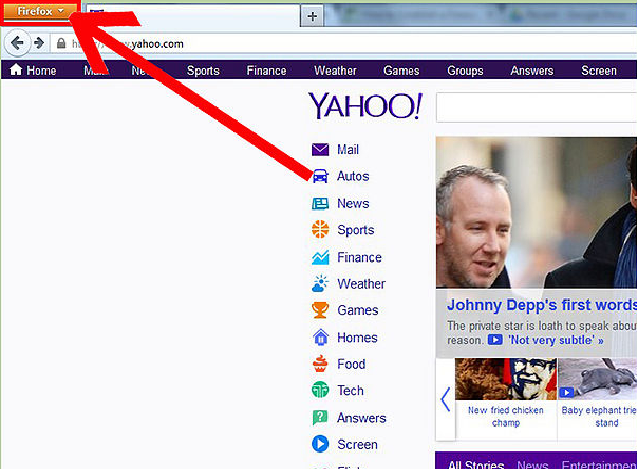
Task: Open "Johnny Depp's first words" headline
Action: point(542,305)
